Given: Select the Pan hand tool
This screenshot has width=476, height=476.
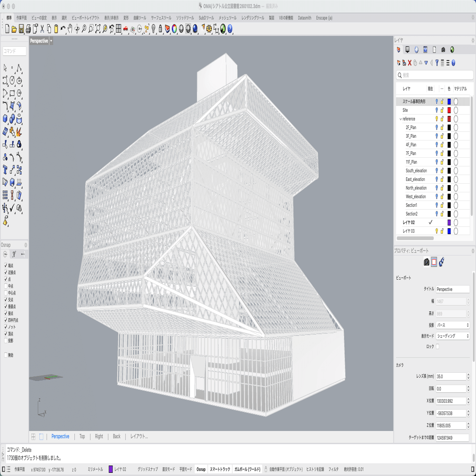Looking at the screenshot, I should coord(70,29).
